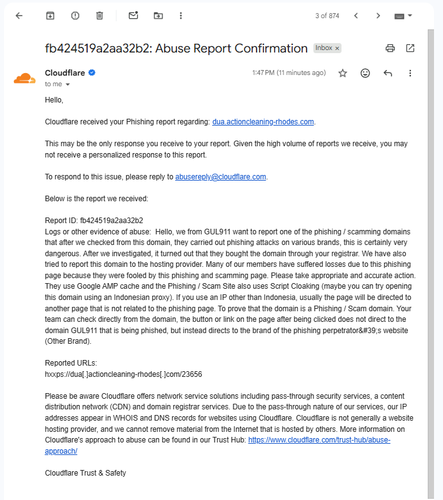The width and height of the screenshot is (443, 500).
Task: Click the Cloudflare sender name
Action: [65, 73]
